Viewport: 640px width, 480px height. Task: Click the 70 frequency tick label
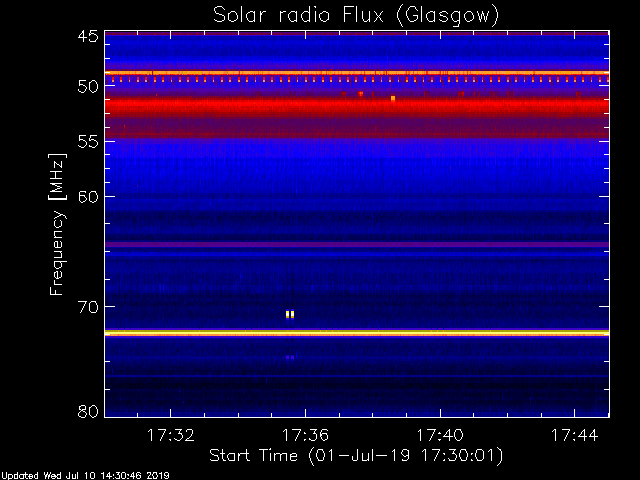(88, 307)
